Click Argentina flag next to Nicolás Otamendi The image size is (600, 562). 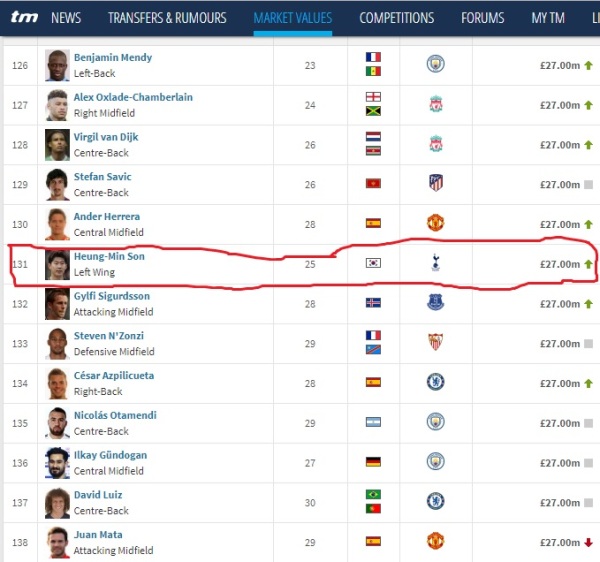373,422
